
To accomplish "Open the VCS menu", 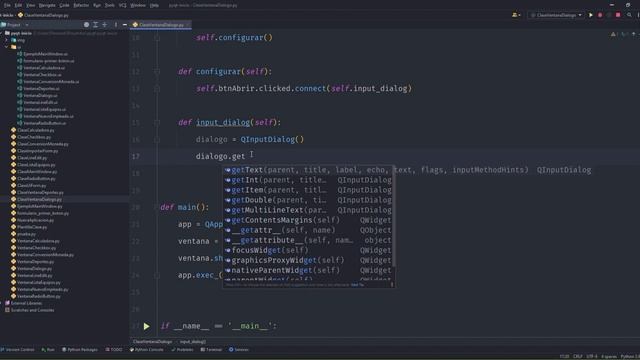I will pyautogui.click(x=122, y=5).
